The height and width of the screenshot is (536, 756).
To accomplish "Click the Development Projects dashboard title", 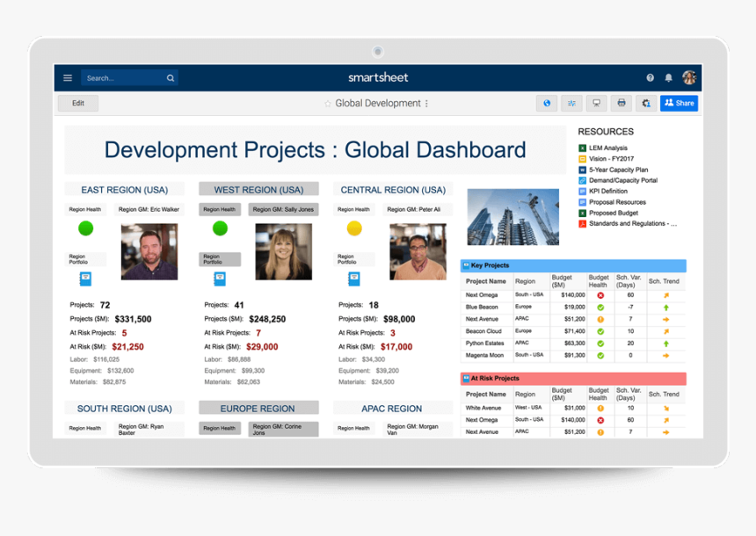I will pos(316,150).
